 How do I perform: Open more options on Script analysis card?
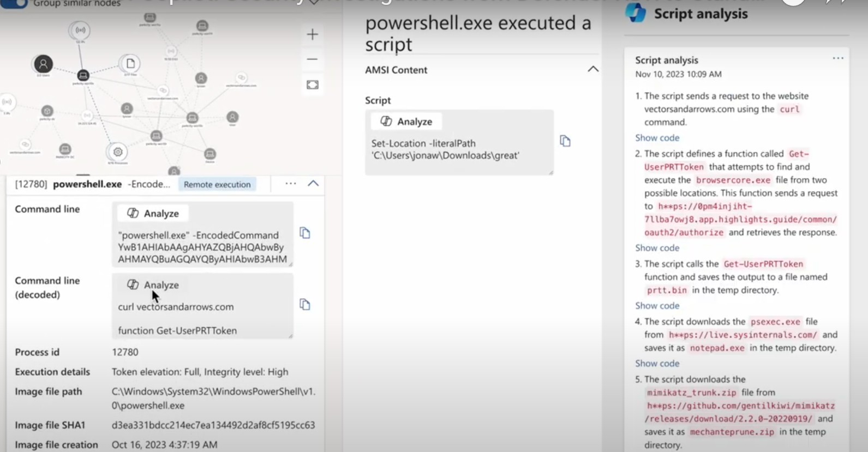click(838, 58)
